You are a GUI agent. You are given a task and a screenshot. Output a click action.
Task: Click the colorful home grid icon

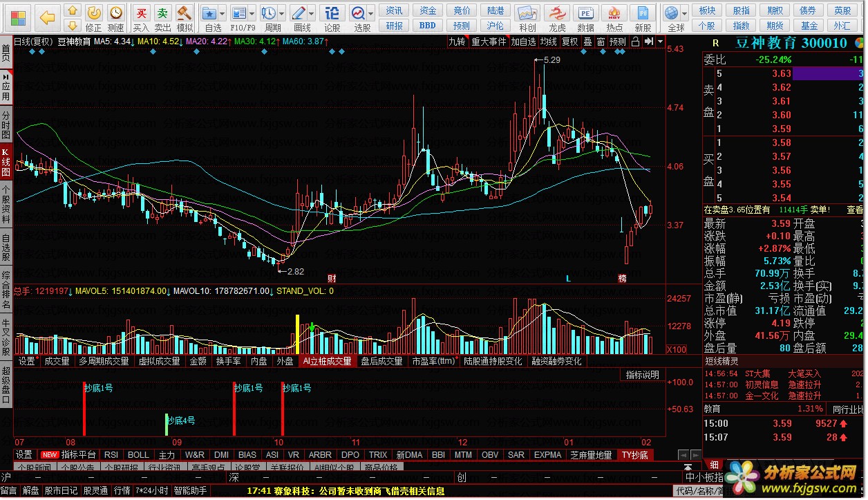[x=17, y=17]
